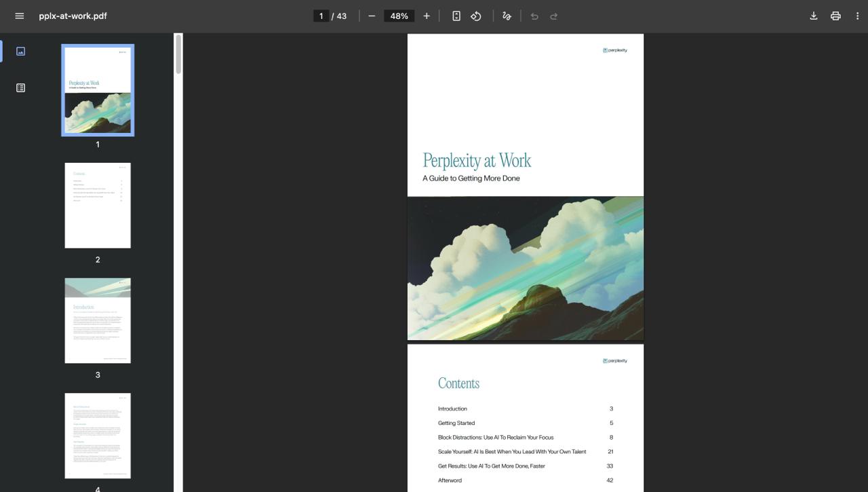Image resolution: width=868 pixels, height=492 pixels.
Task: Download the PDF file
Action: [814, 16]
